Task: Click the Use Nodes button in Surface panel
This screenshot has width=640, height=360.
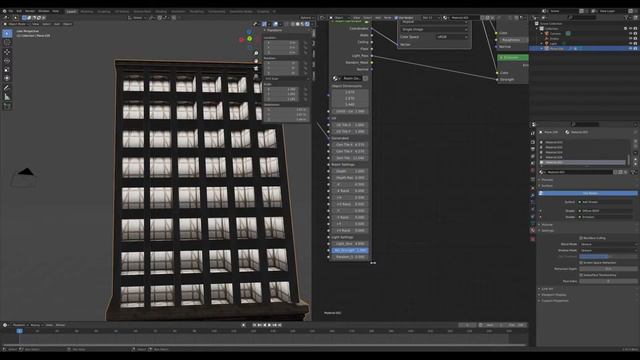Action: (x=589, y=193)
